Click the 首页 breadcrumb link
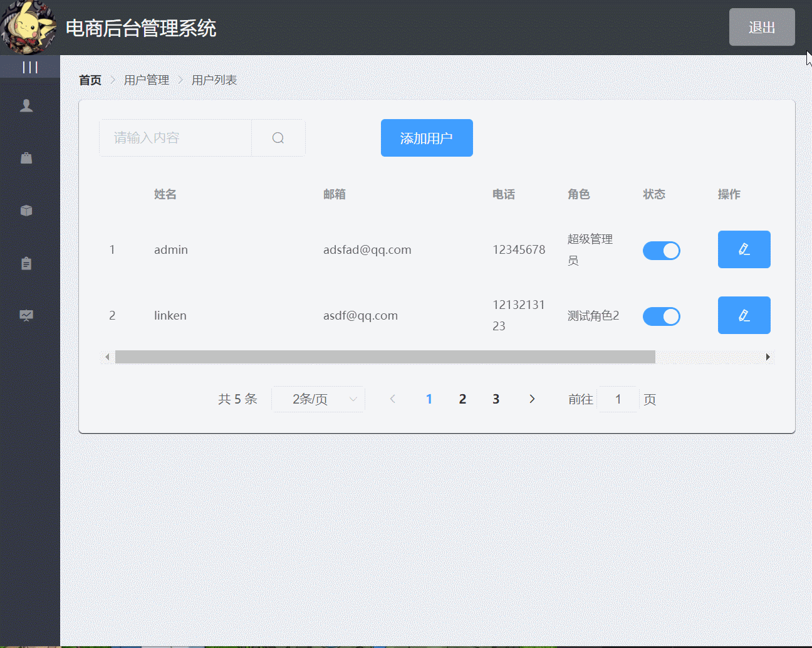Image resolution: width=812 pixels, height=648 pixels. (90, 80)
